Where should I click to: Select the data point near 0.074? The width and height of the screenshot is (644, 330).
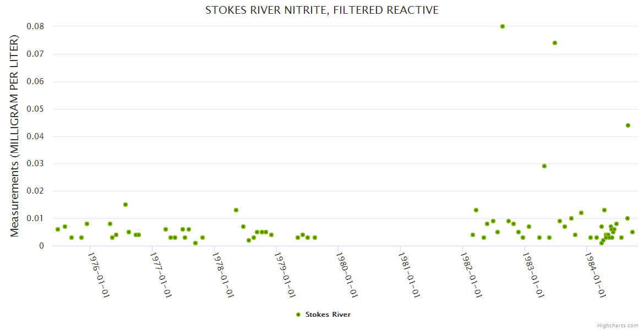[555, 43]
